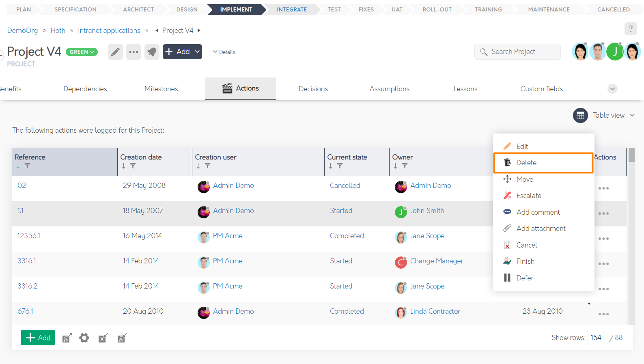Open the Assumptions tab
This screenshot has width=644, height=364.
390,89
